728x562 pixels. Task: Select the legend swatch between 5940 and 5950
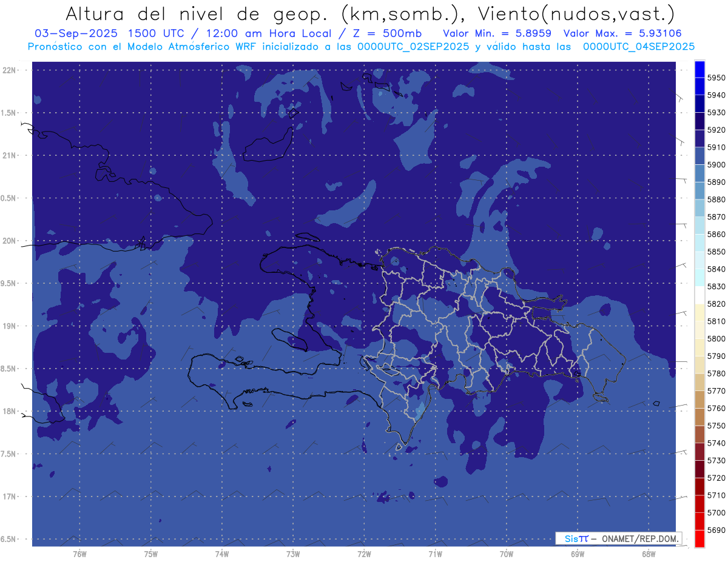pos(699,86)
